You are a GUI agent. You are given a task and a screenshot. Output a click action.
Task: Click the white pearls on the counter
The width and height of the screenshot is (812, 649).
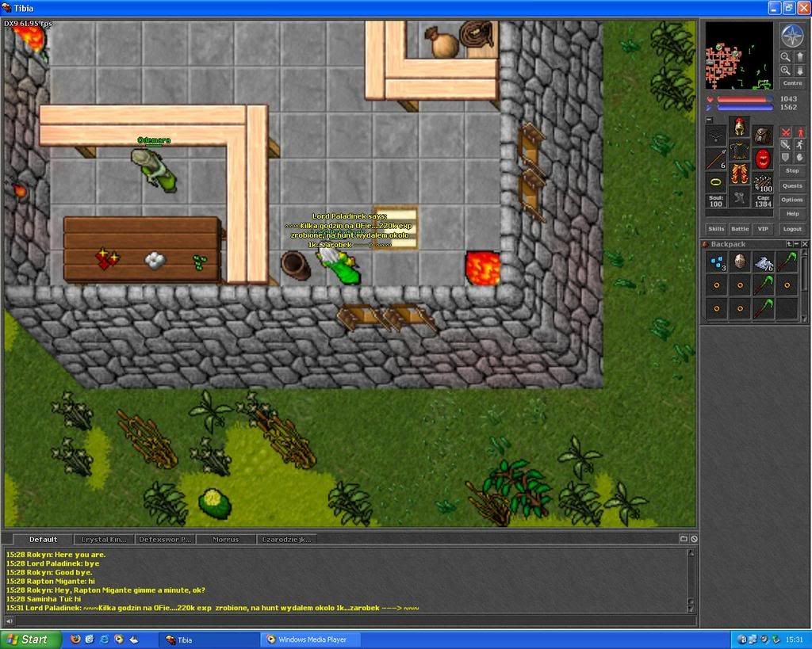click(155, 260)
